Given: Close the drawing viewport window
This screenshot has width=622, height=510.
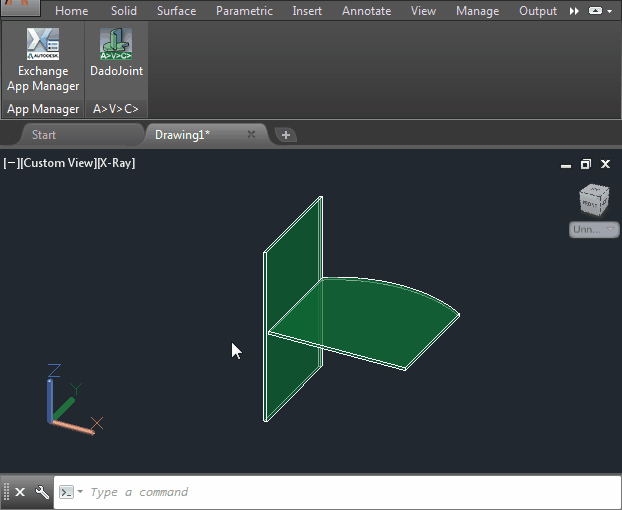Looking at the screenshot, I should [x=605, y=164].
